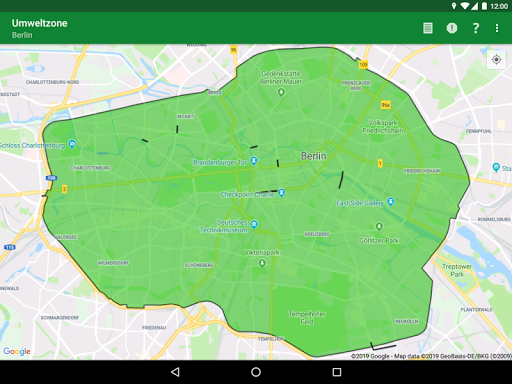The width and height of the screenshot is (512, 384).
Task: Open help via question mark icon
Action: (x=476, y=28)
